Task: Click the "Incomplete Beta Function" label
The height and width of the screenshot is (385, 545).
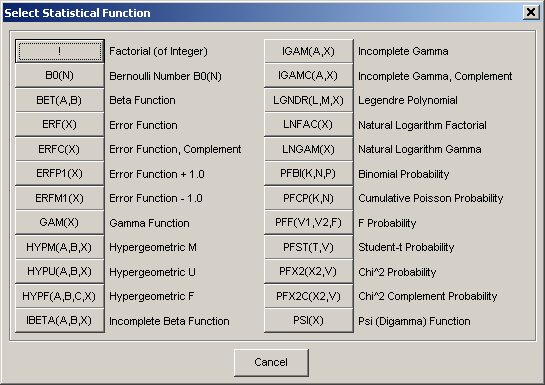Action: [x=169, y=321]
